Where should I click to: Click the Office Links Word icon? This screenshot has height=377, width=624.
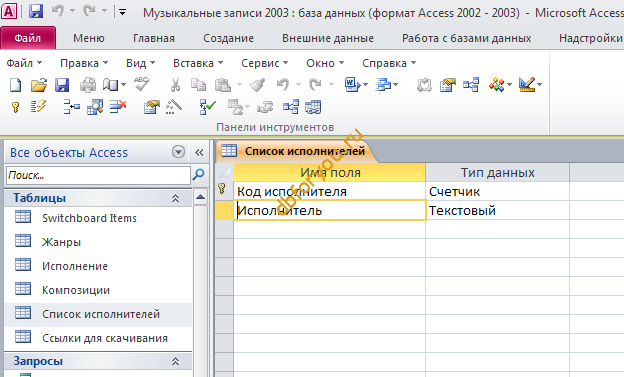tap(352, 85)
